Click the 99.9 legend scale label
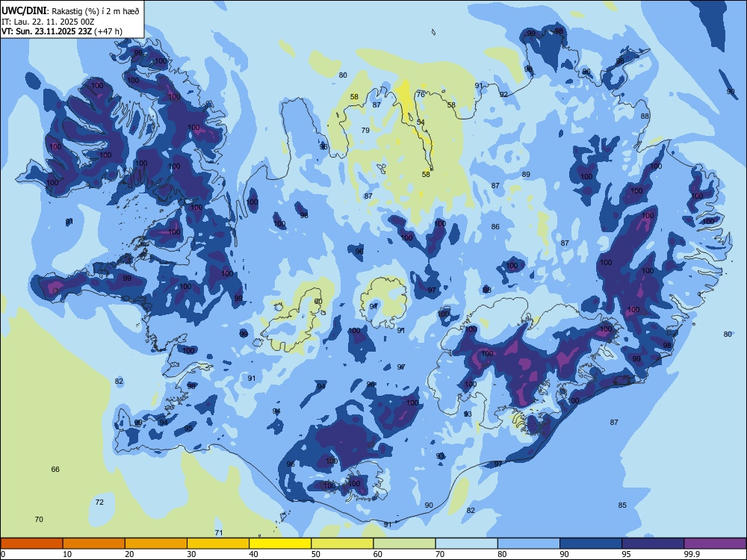This screenshot has height=560, width=747. (x=691, y=554)
